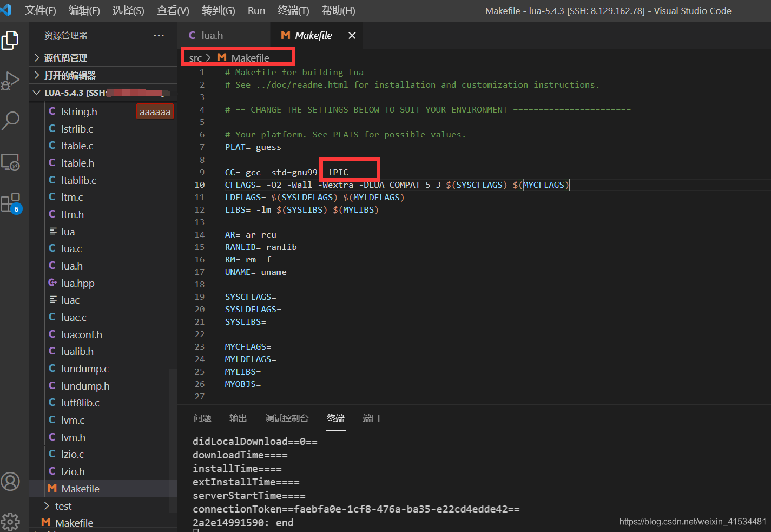This screenshot has height=532, width=771.
Task: Open the luac binary file entry
Action: 70,300
